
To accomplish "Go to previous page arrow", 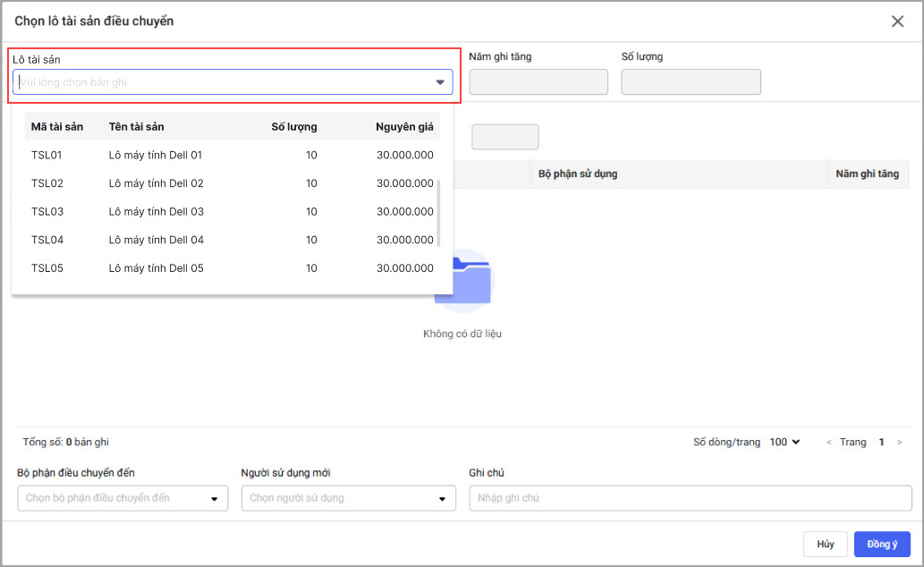I will tap(829, 443).
